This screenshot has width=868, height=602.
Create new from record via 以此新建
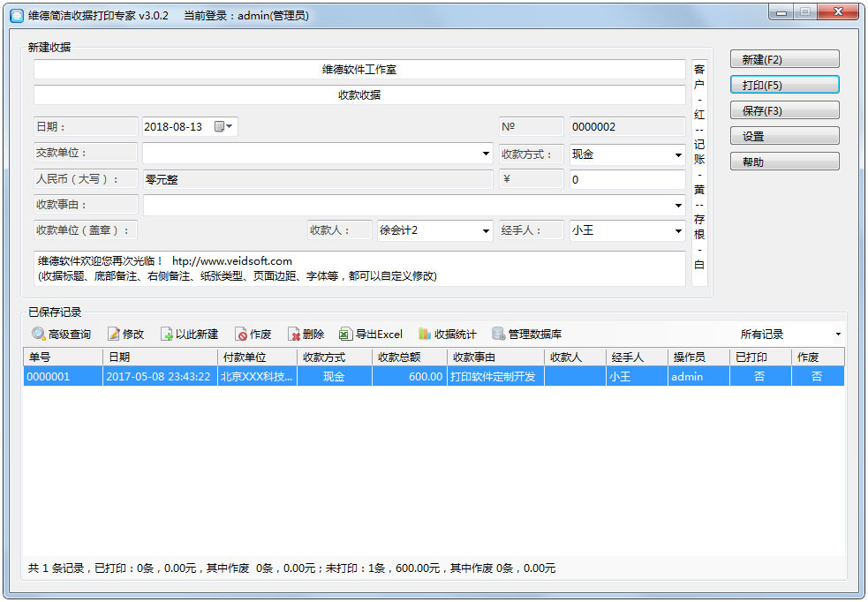[x=189, y=335]
